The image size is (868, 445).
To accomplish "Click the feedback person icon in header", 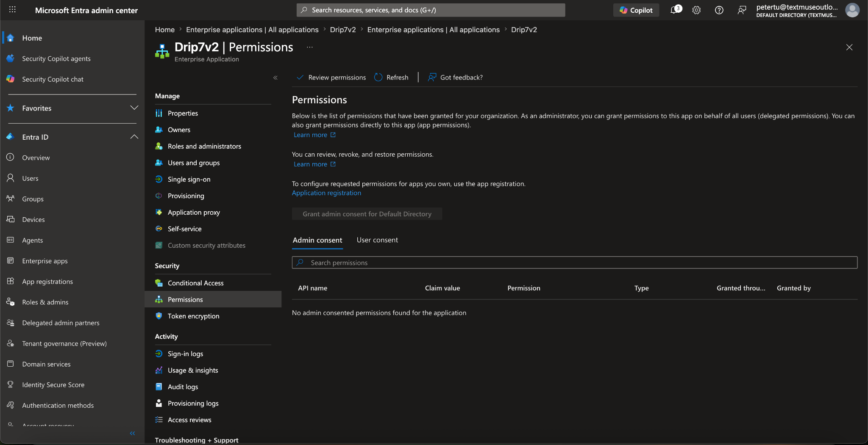I will coord(741,10).
